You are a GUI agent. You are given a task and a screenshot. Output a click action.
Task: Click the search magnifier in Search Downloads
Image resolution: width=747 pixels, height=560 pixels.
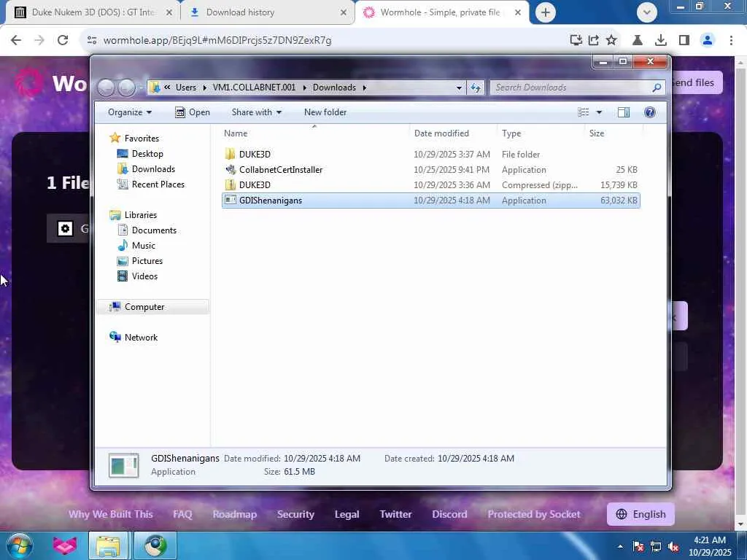[x=657, y=87]
